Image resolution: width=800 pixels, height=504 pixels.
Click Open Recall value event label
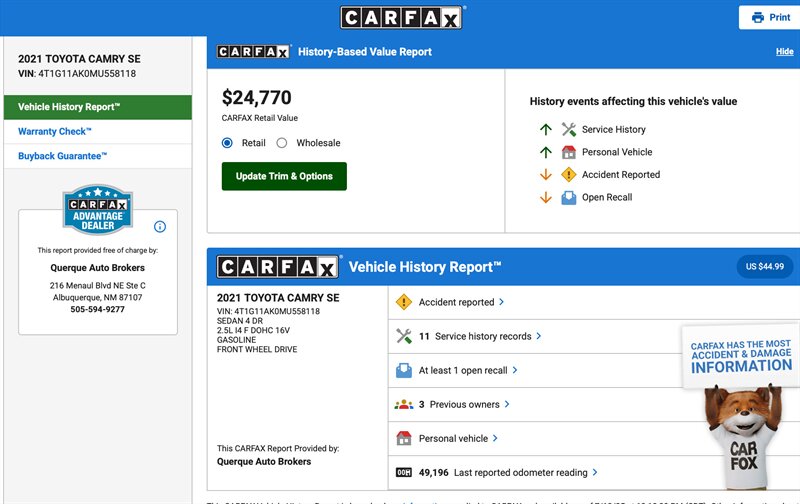click(607, 197)
